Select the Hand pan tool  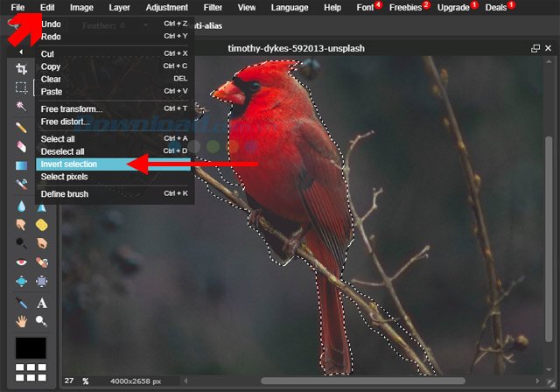[21, 322]
